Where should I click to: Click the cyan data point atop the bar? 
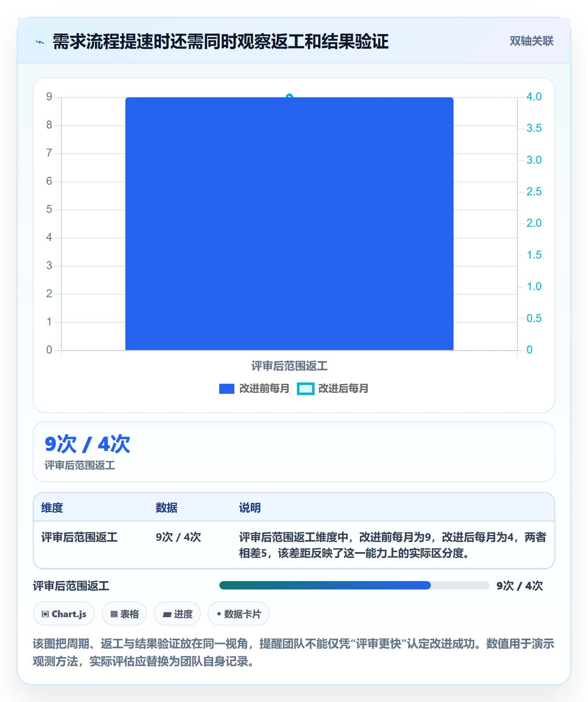click(x=289, y=97)
